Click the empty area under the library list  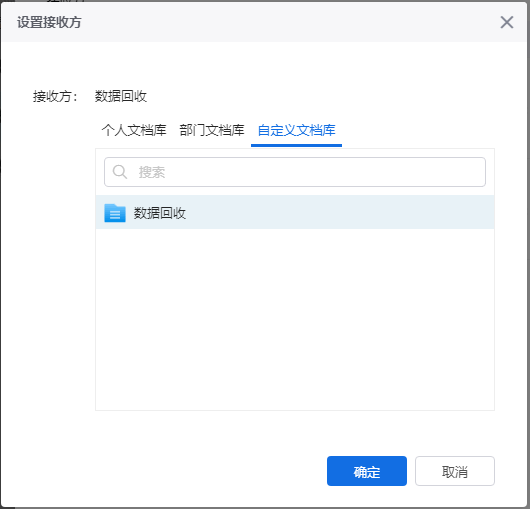click(295, 319)
